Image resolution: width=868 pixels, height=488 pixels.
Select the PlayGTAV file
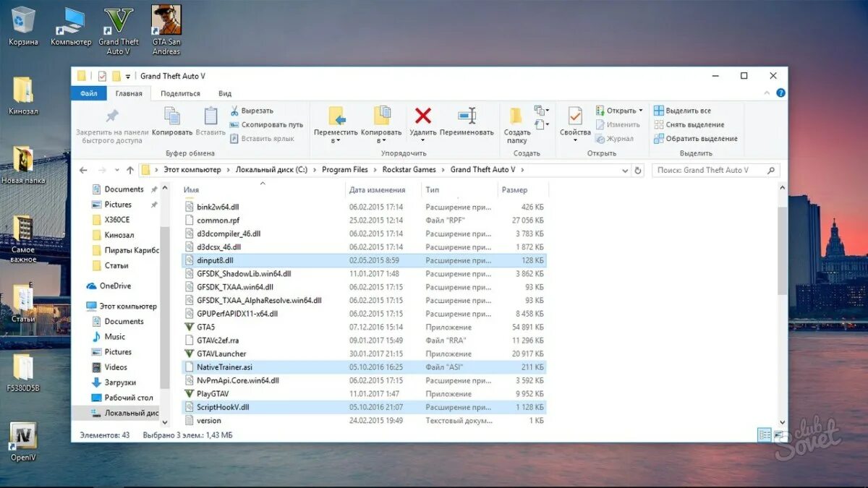coord(364,394)
